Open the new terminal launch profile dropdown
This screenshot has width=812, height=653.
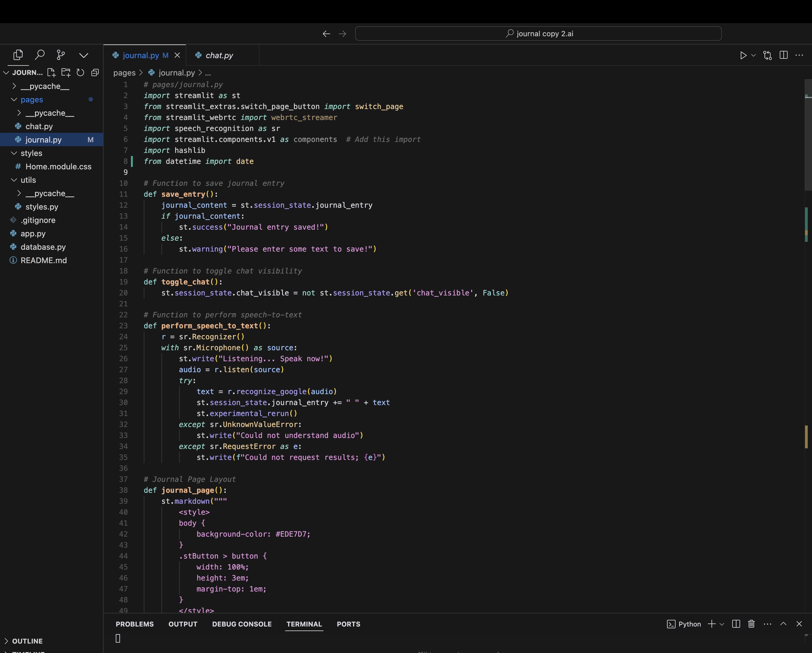tap(722, 624)
